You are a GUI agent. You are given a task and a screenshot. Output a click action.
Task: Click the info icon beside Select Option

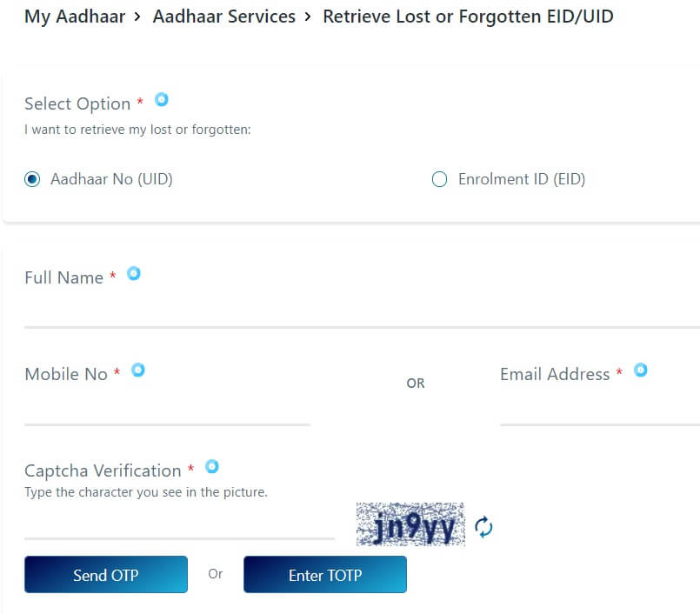click(162, 100)
